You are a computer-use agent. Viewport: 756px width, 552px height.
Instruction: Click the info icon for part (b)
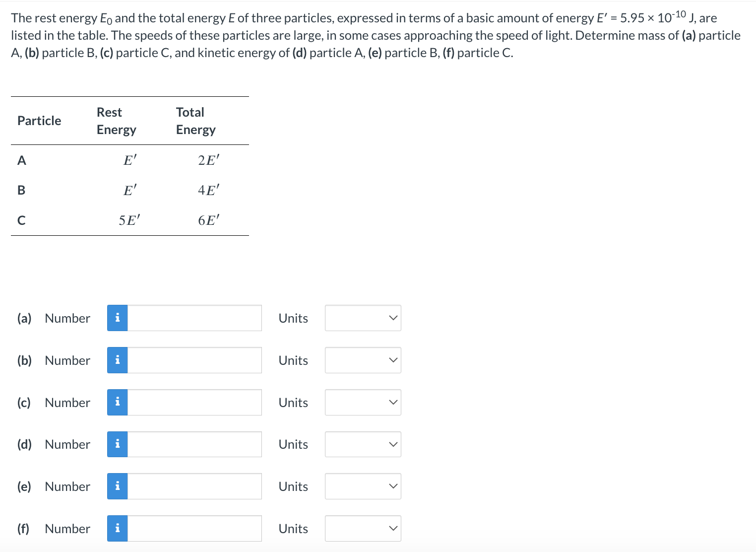coord(117,360)
